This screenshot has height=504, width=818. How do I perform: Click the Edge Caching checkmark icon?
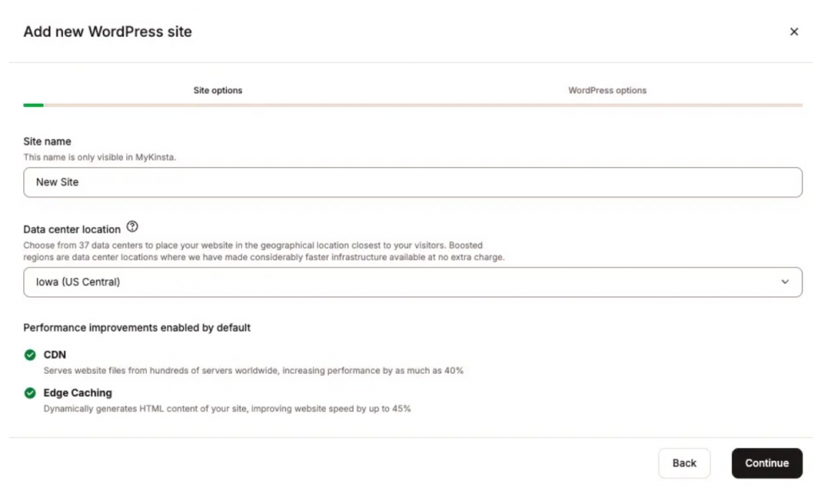point(30,393)
